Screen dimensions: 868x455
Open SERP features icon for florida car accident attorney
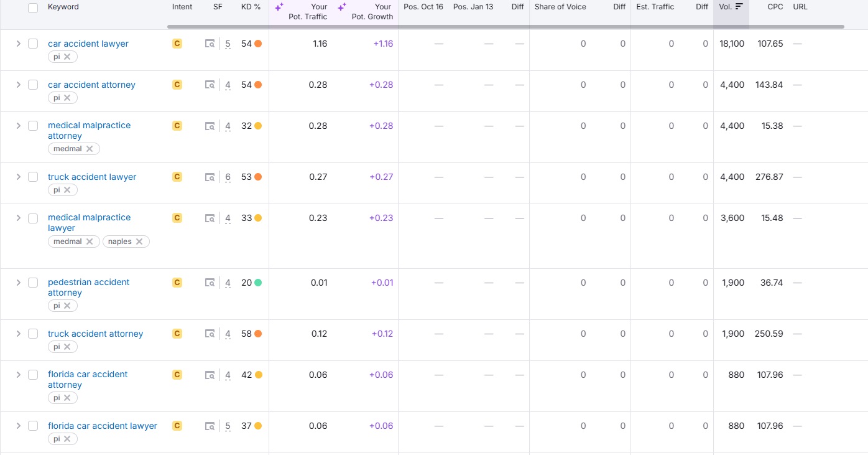click(210, 375)
